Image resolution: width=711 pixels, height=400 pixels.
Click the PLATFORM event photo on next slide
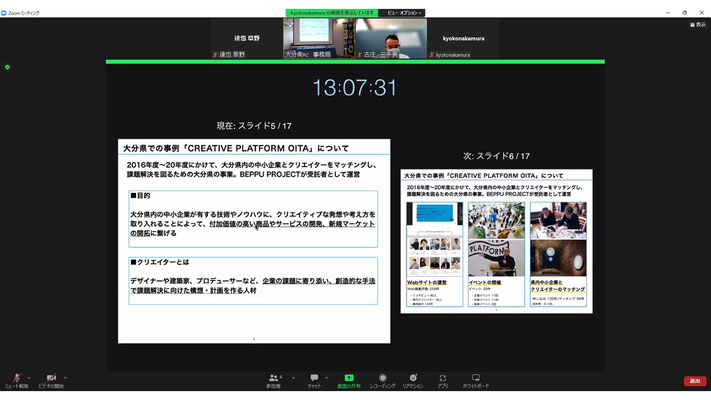496,258
